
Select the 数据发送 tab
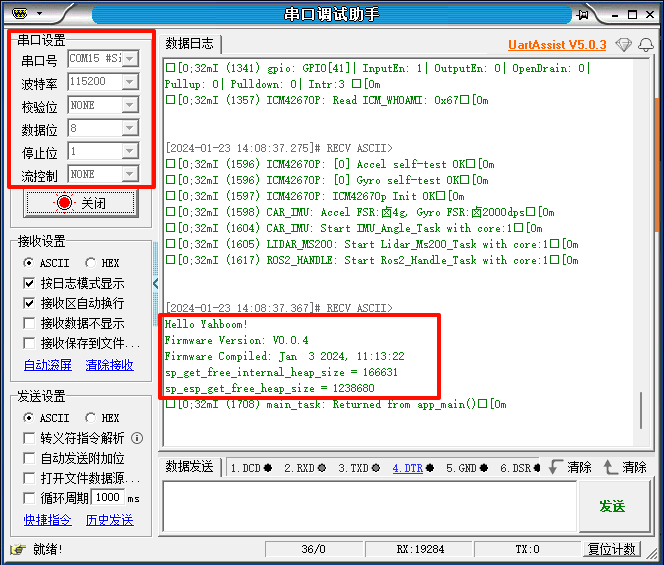click(x=189, y=467)
